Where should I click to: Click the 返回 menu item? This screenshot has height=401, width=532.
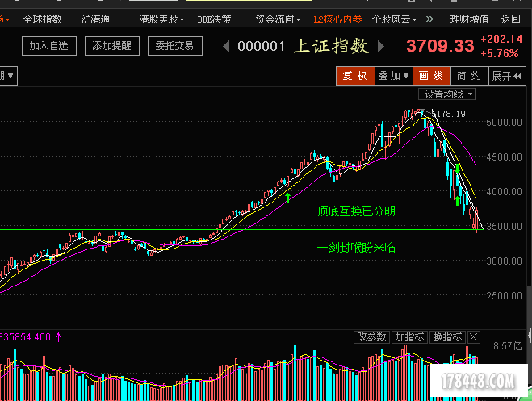511,19
